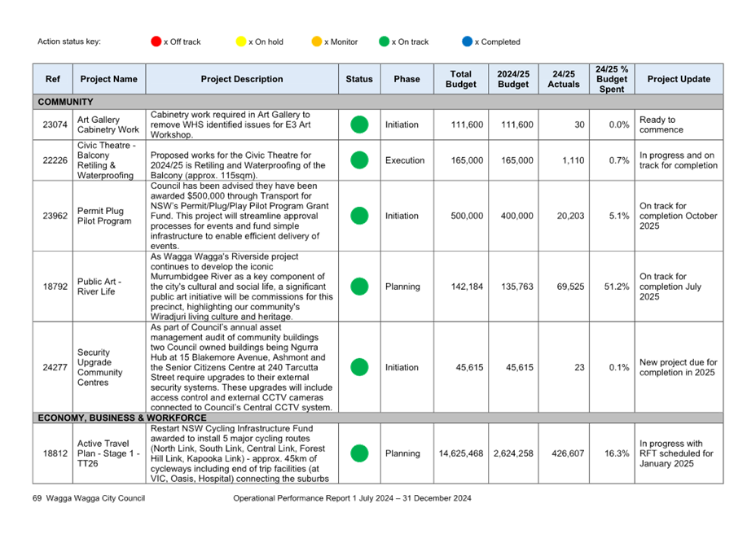The image size is (756, 534).
Task: Click green status dot for Public Art River Life
Action: (359, 287)
